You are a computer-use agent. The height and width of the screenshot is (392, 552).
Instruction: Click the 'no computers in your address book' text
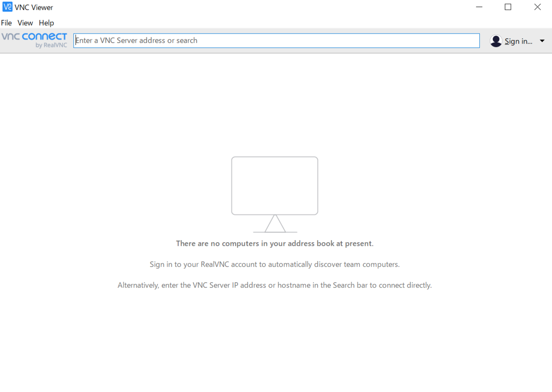click(x=275, y=244)
